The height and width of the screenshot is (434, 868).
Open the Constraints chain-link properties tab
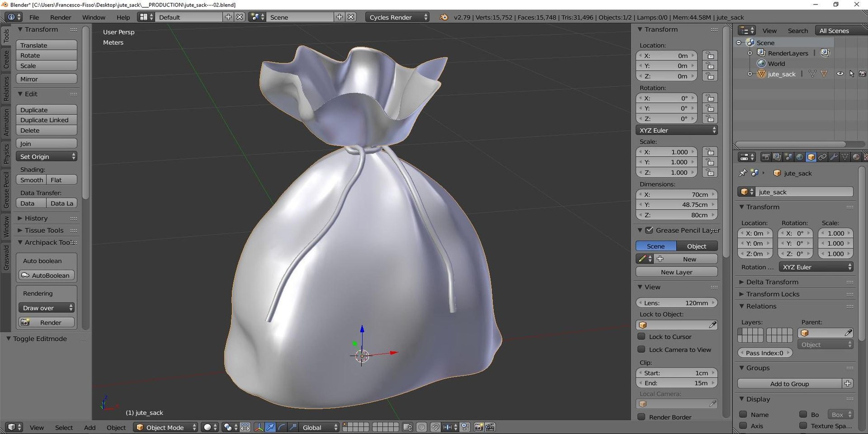pos(822,157)
